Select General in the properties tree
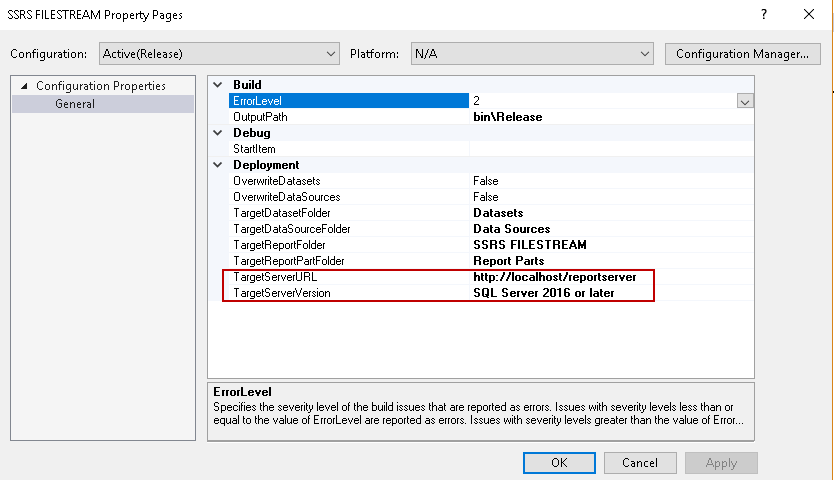 [75, 104]
